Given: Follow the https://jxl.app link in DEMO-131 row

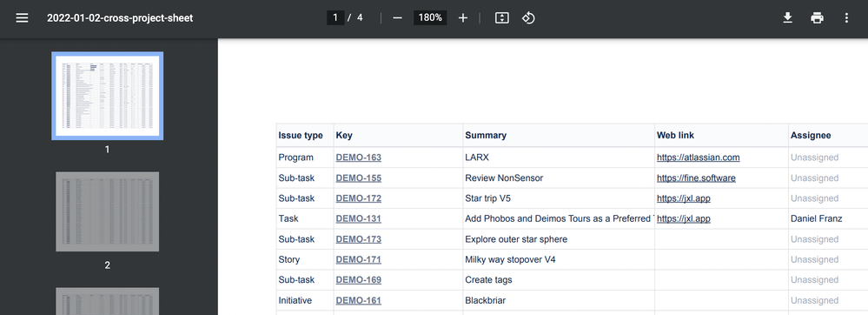Looking at the screenshot, I should [683, 218].
